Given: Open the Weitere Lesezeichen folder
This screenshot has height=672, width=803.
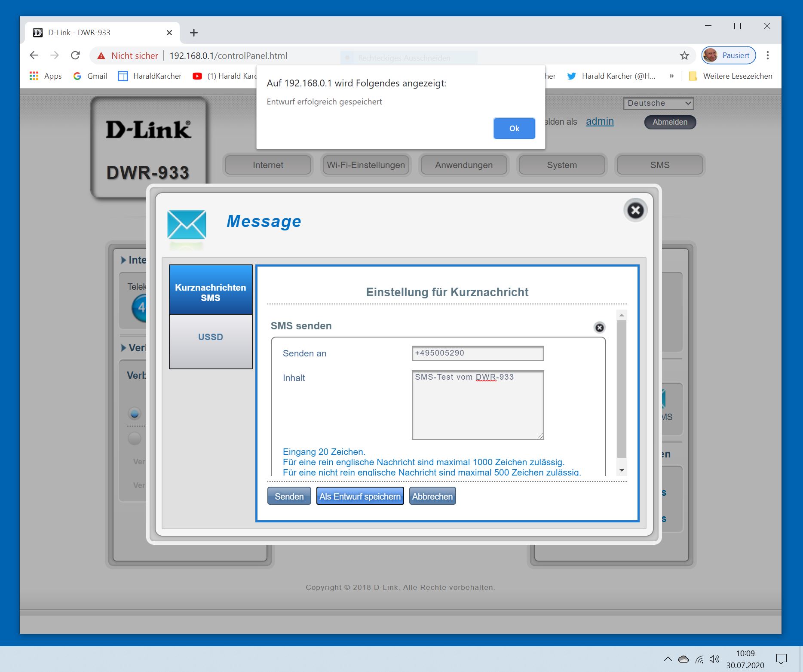Looking at the screenshot, I should (x=730, y=76).
